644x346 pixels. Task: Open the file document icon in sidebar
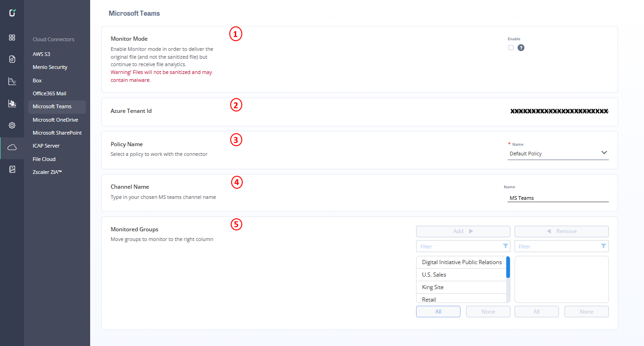pos(12,59)
